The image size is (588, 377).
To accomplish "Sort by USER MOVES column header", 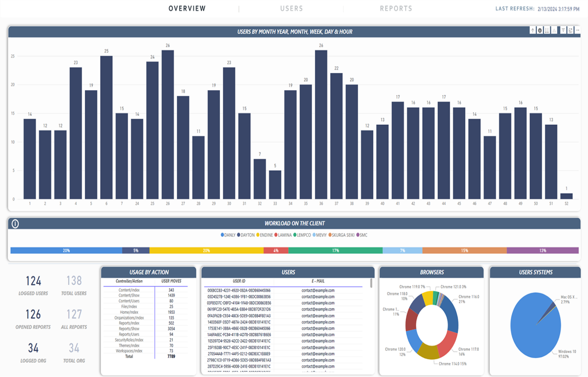I will click(x=171, y=281).
